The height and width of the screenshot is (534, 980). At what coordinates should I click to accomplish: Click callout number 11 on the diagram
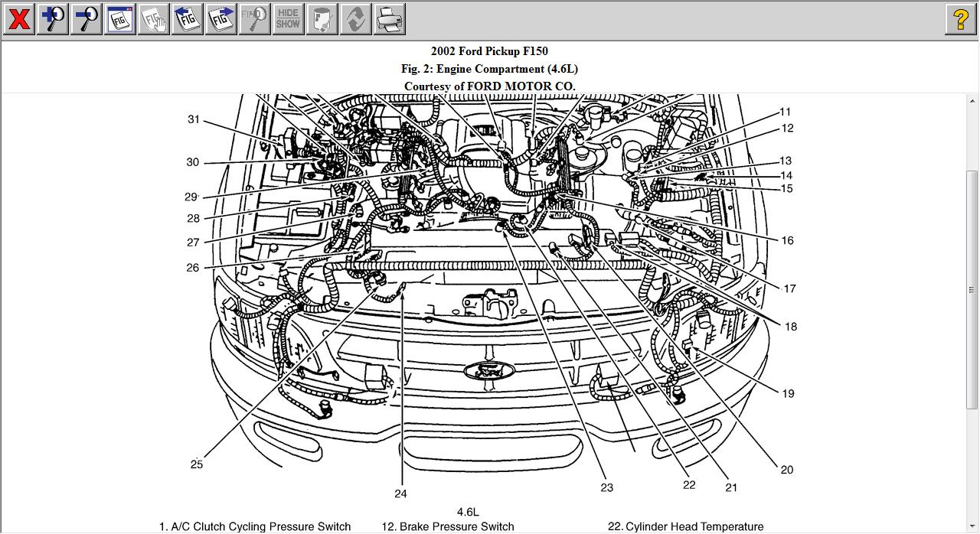coord(784,110)
